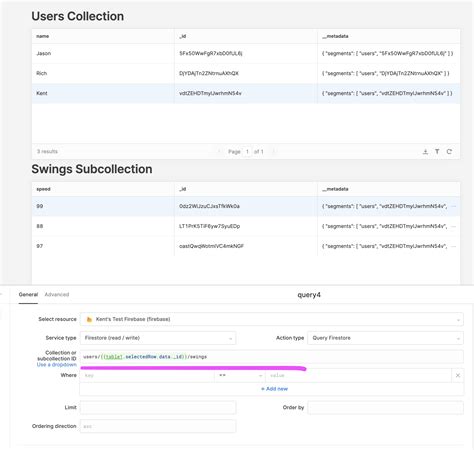Refresh the Users Collection table

tap(449, 152)
